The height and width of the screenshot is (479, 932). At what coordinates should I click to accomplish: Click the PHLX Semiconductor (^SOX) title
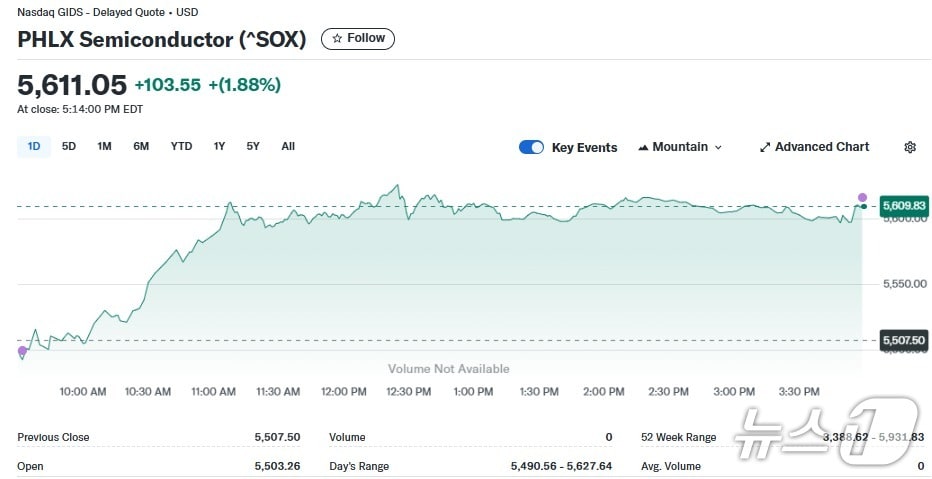pyautogui.click(x=162, y=40)
